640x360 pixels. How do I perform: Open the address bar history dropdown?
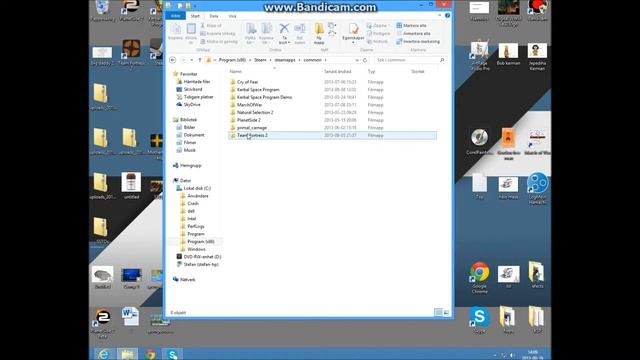[x=357, y=60]
